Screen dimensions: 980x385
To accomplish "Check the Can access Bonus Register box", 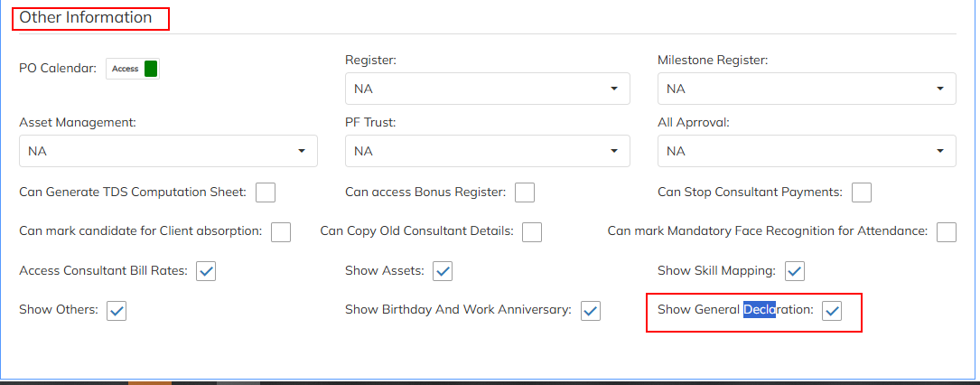I will tap(525, 192).
